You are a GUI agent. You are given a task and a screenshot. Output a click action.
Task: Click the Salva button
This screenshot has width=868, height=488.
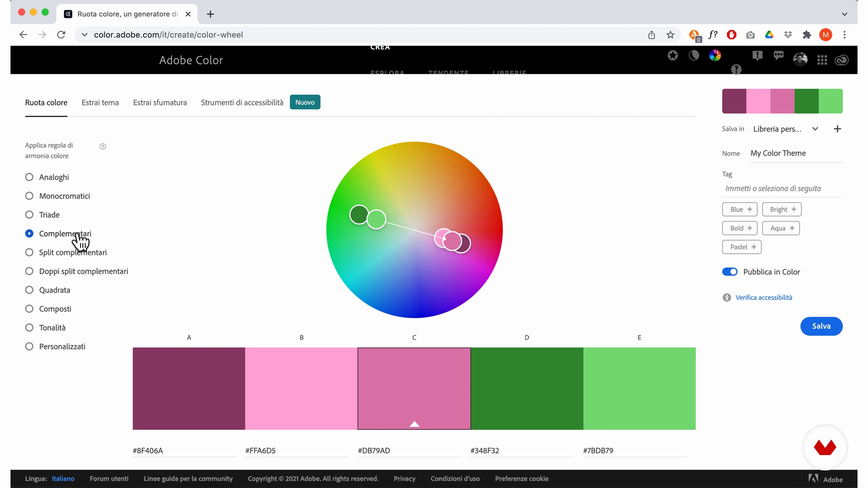[821, 326]
